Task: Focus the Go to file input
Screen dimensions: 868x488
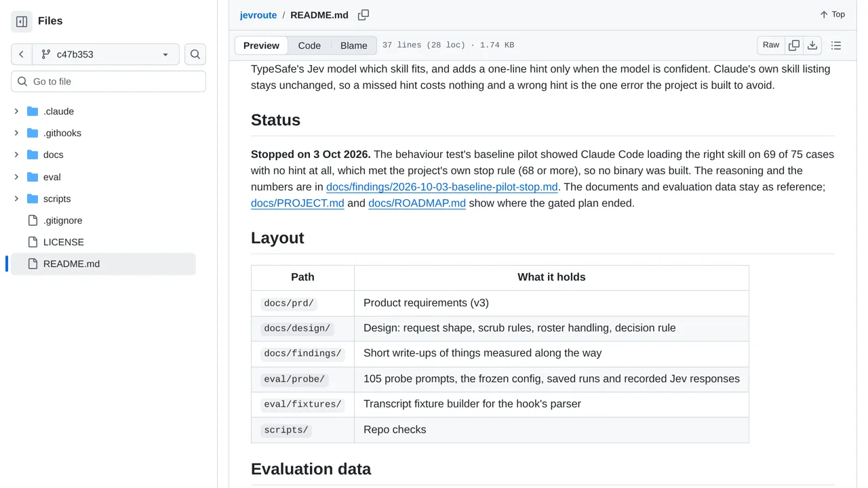Action: [108, 81]
